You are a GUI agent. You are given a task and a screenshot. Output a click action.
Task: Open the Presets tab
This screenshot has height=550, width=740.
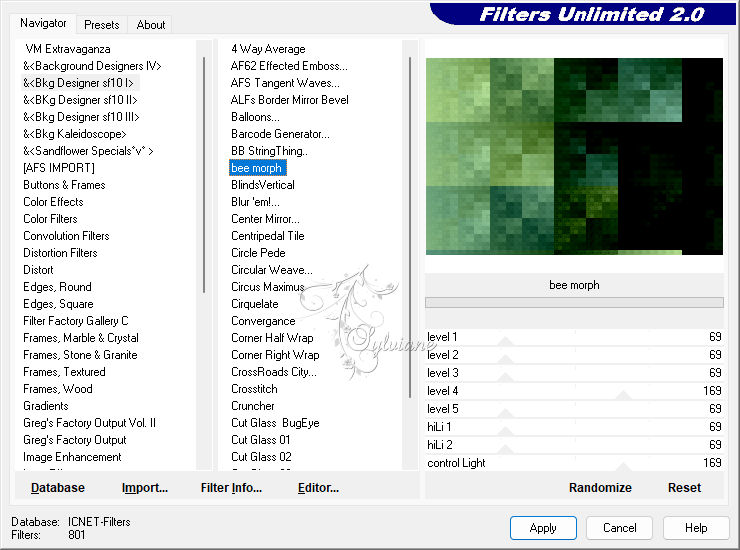tap(101, 25)
